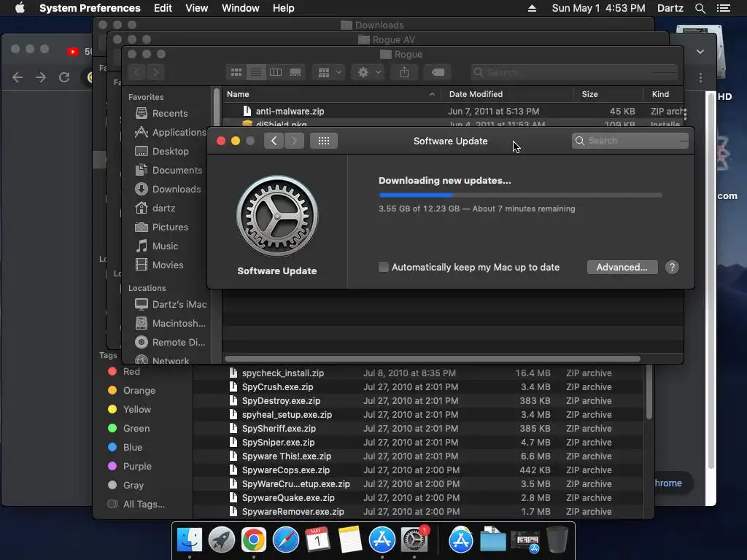Open Notification Center in menu bar
The width and height of the screenshot is (747, 560).
click(724, 8)
